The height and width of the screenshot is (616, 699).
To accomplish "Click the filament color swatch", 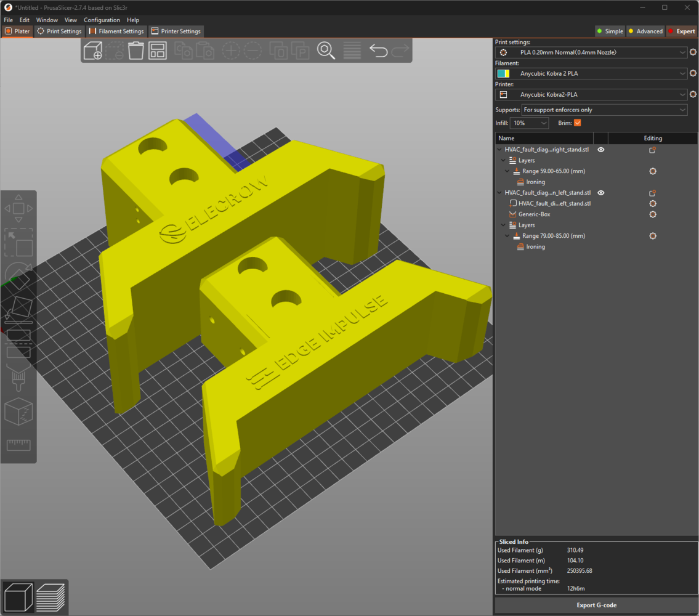I will click(x=503, y=74).
